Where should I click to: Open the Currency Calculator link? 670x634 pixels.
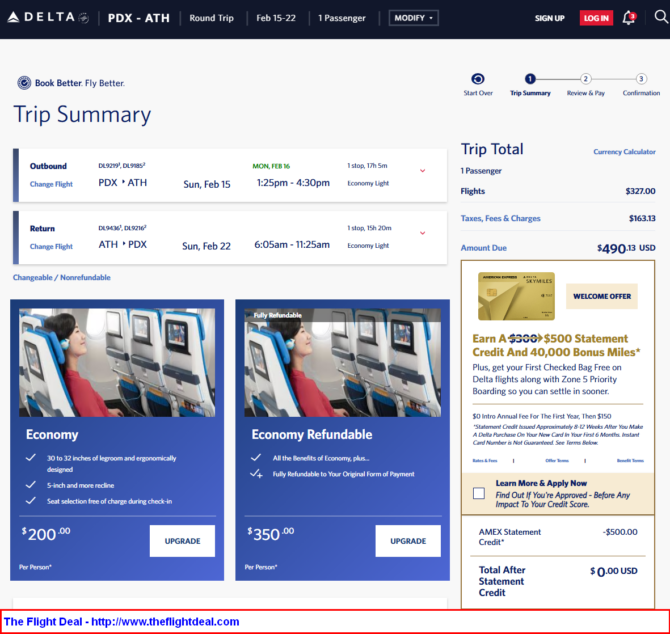coord(624,152)
